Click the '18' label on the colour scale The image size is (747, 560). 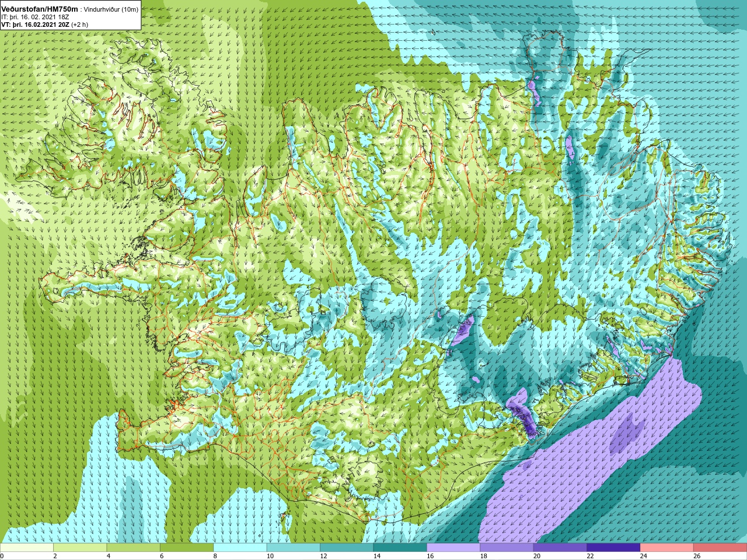[483, 556]
